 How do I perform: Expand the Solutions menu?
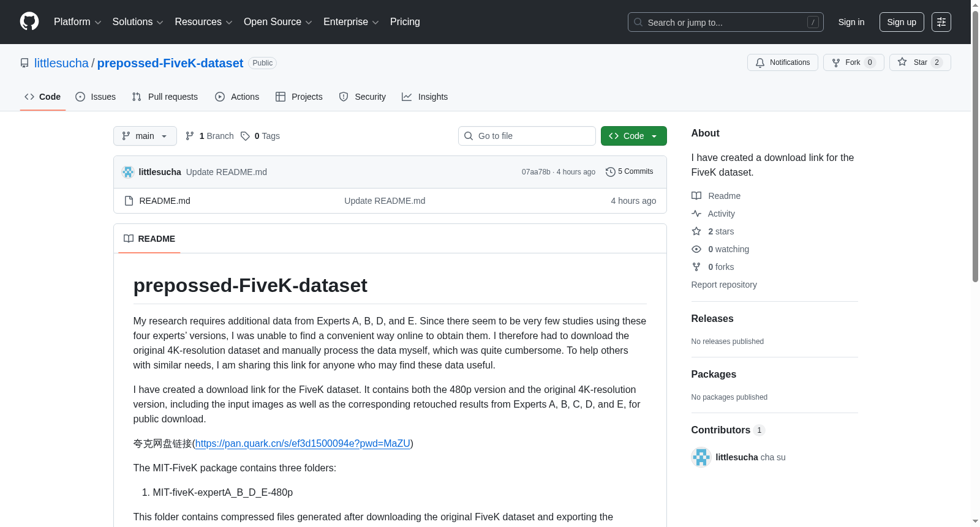coord(138,22)
